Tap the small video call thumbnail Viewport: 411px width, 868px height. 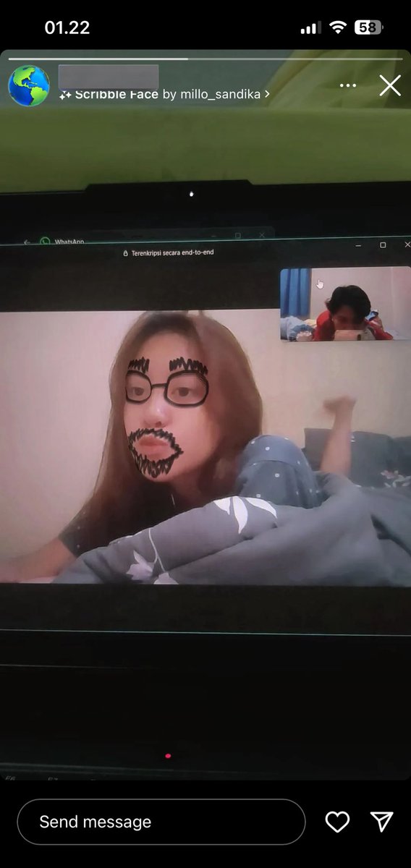[x=345, y=304]
